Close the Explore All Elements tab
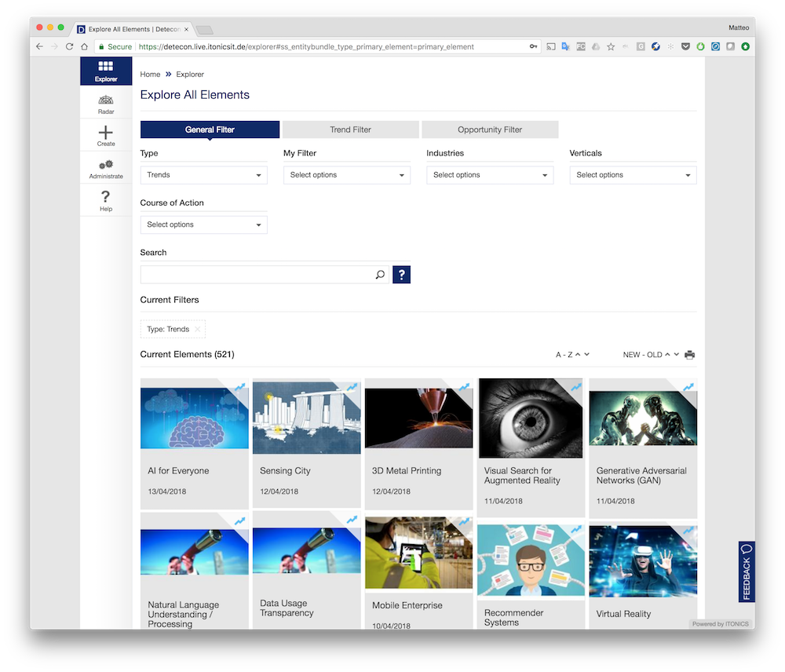The image size is (785, 672). (x=186, y=29)
